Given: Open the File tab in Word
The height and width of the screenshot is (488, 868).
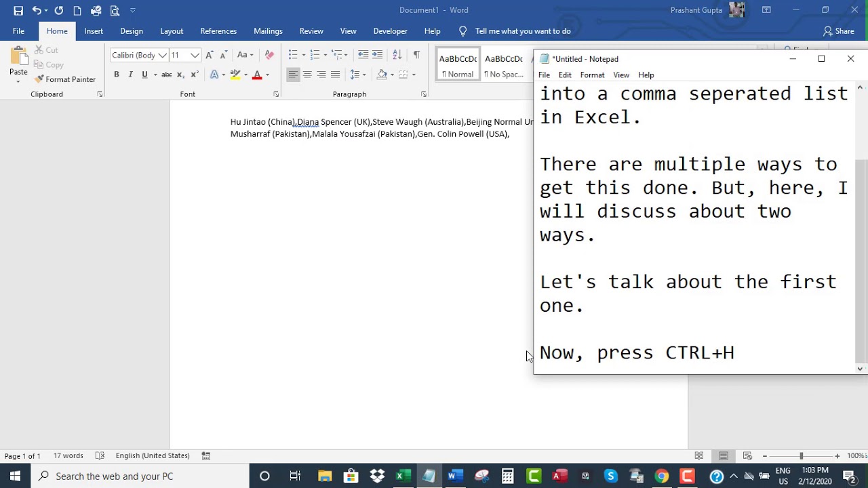Looking at the screenshot, I should (18, 31).
